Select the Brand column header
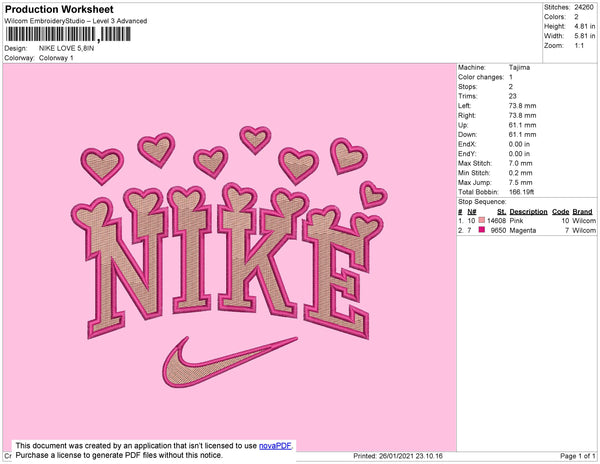This screenshot has width=600, height=464. [583, 212]
